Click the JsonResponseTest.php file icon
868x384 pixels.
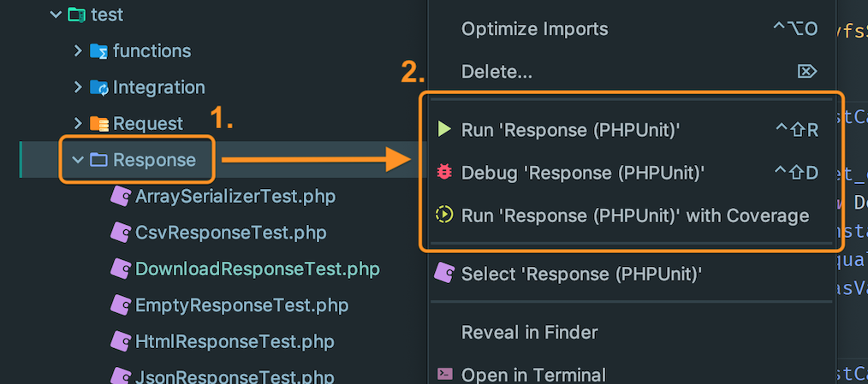121,376
